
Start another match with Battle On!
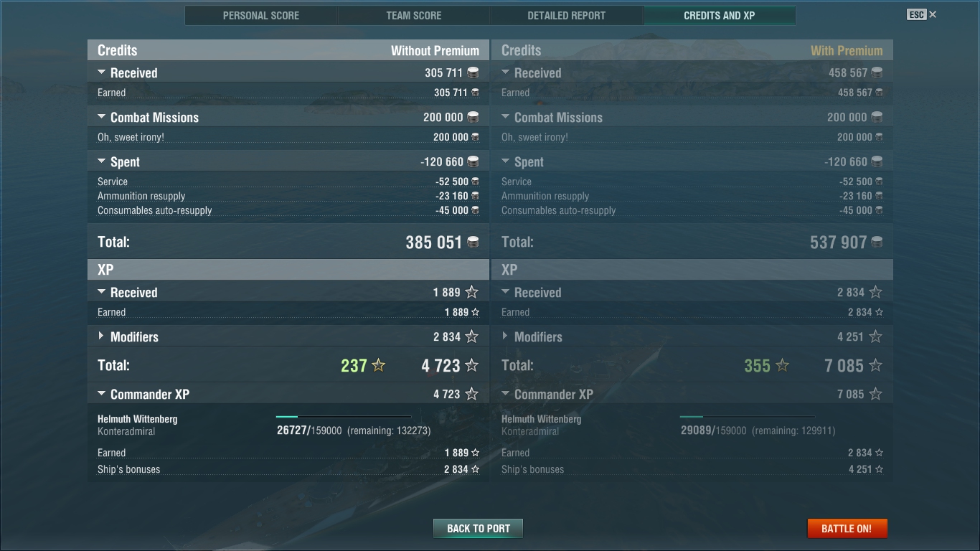(847, 529)
